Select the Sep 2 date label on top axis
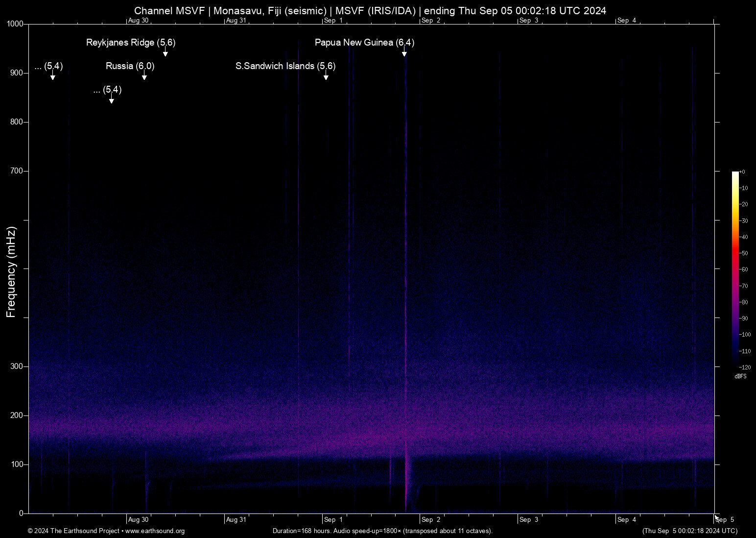 (431, 21)
